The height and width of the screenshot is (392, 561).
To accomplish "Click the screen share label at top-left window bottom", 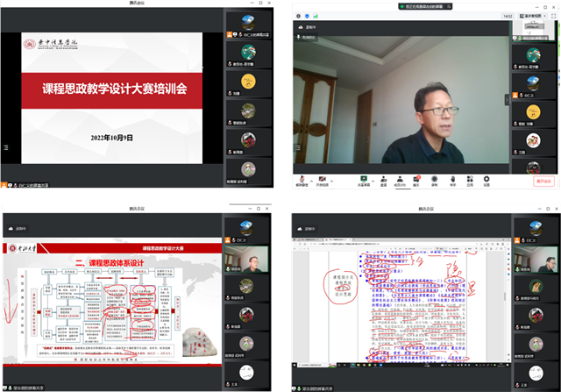I will click(x=25, y=185).
